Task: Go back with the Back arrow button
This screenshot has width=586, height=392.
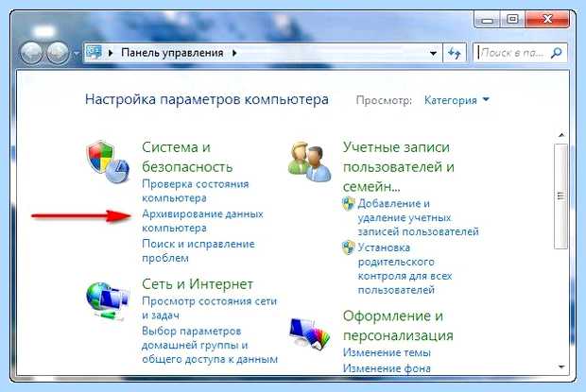Action: pos(31,52)
